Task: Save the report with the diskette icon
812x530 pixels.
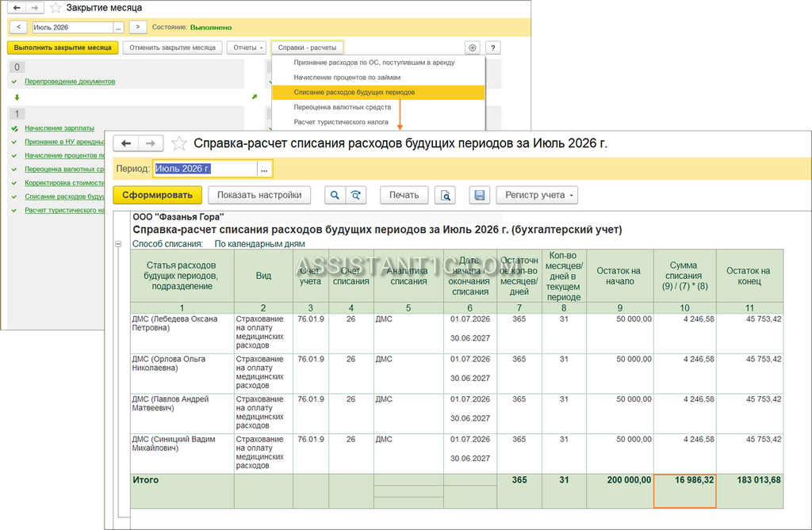Action: (480, 195)
